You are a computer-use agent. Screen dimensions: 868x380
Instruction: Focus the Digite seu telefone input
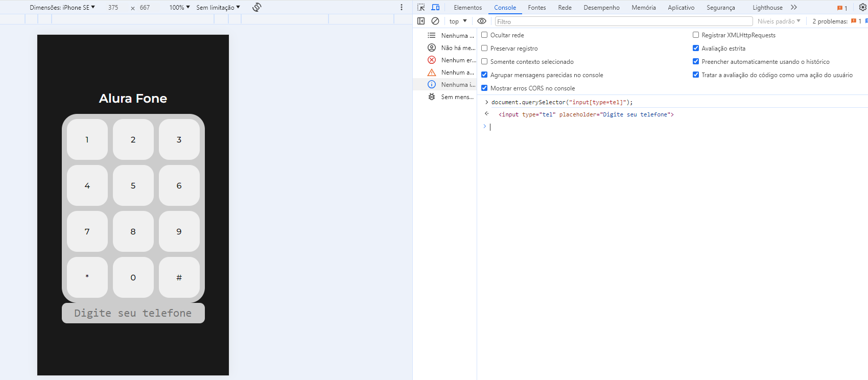pyautogui.click(x=133, y=313)
